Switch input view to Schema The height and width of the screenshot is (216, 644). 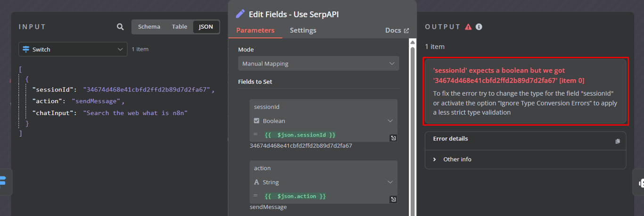point(149,27)
